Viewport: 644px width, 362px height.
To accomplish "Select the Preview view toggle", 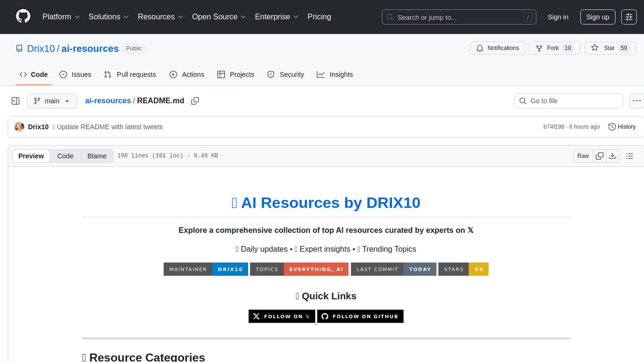I will [x=31, y=156].
